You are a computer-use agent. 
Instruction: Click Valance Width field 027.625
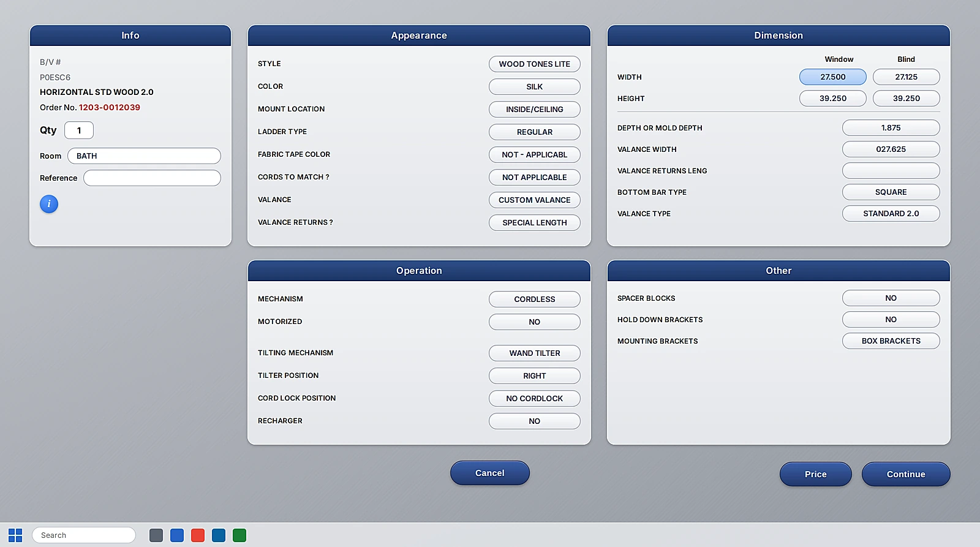(x=891, y=149)
